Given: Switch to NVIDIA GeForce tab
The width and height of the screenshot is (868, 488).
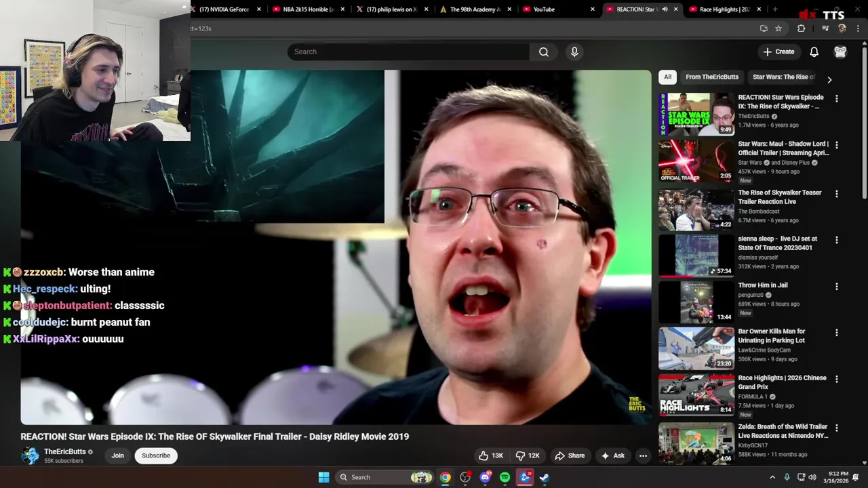Looking at the screenshot, I should coord(224,9).
